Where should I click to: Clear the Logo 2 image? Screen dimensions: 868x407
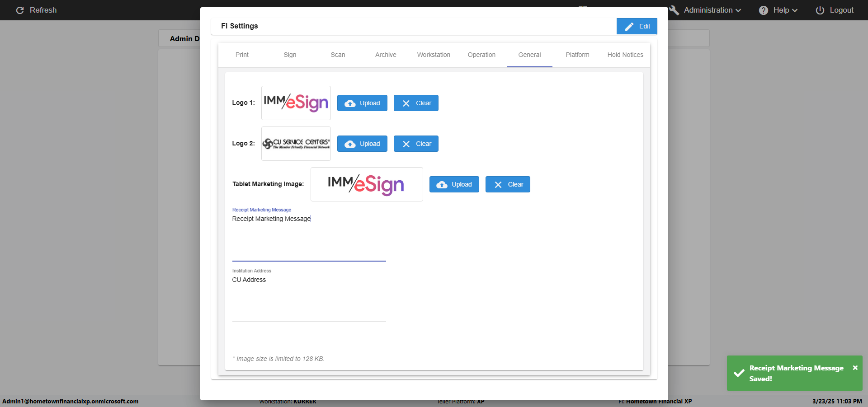pyautogui.click(x=416, y=144)
